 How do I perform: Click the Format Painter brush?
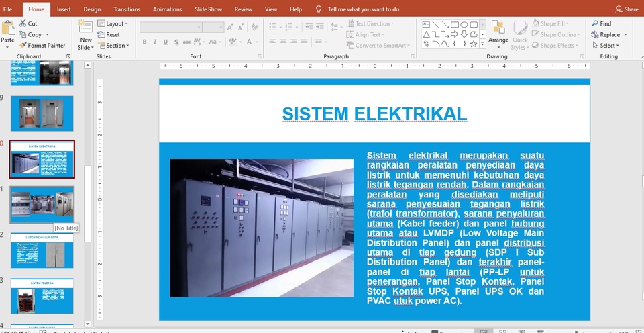[23, 45]
